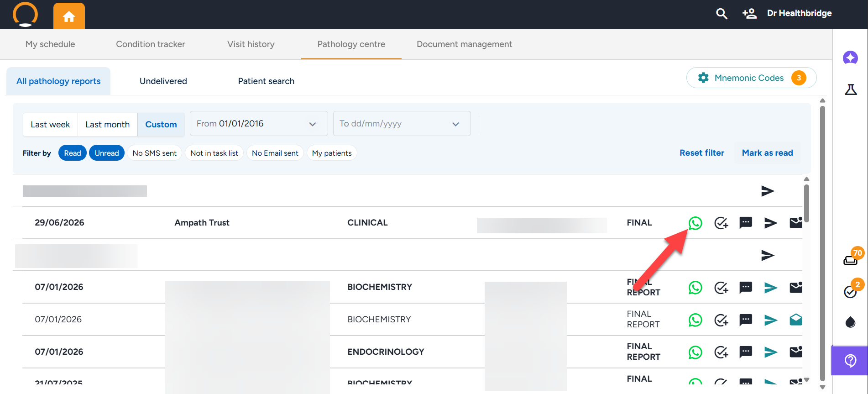Click the SMS message icon on Endocrinology row

click(x=746, y=352)
